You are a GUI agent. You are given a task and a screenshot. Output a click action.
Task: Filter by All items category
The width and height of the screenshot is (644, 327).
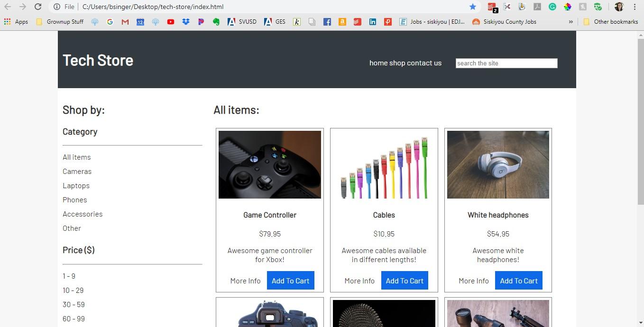click(x=77, y=157)
